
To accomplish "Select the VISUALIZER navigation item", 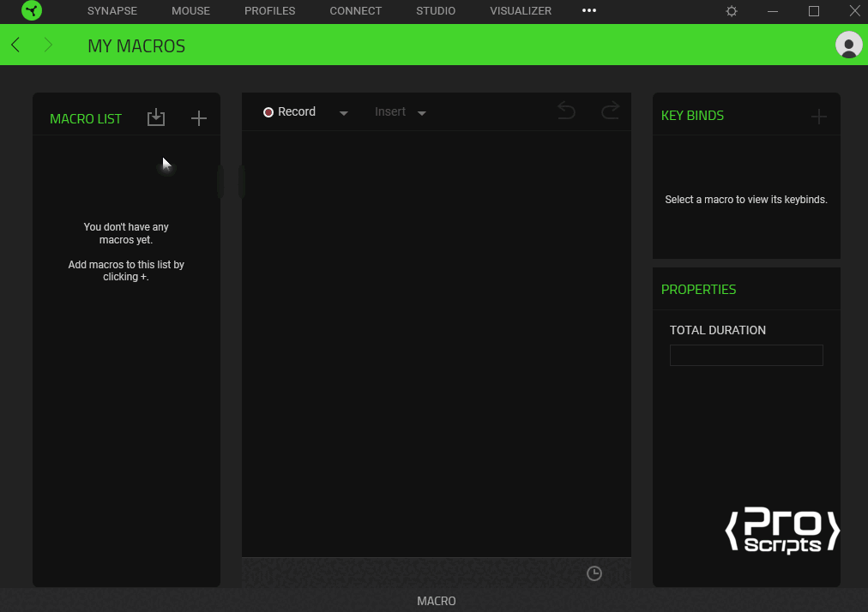I will [x=521, y=11].
